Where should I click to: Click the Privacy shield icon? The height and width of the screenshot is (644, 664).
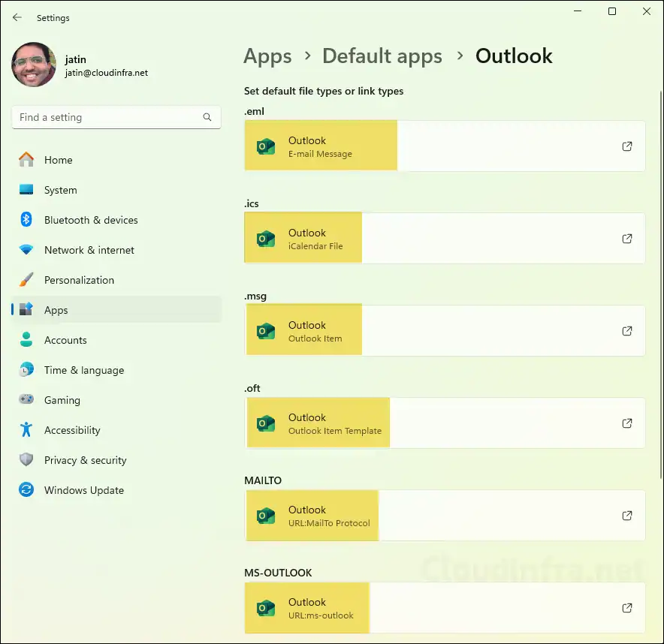pyautogui.click(x=26, y=460)
